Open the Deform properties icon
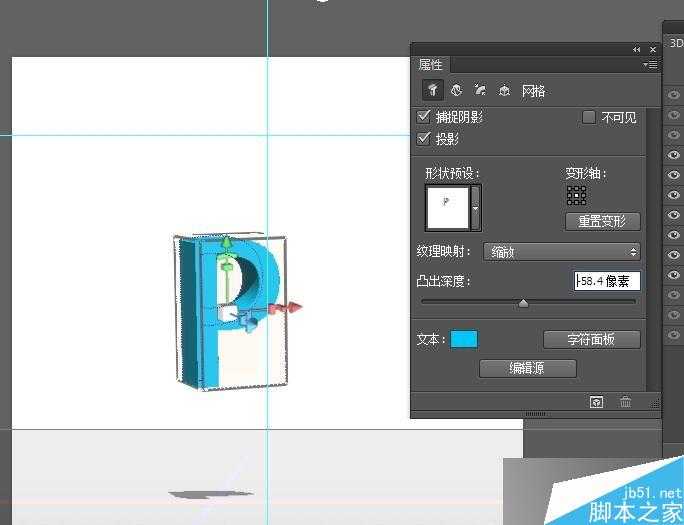 pos(456,91)
